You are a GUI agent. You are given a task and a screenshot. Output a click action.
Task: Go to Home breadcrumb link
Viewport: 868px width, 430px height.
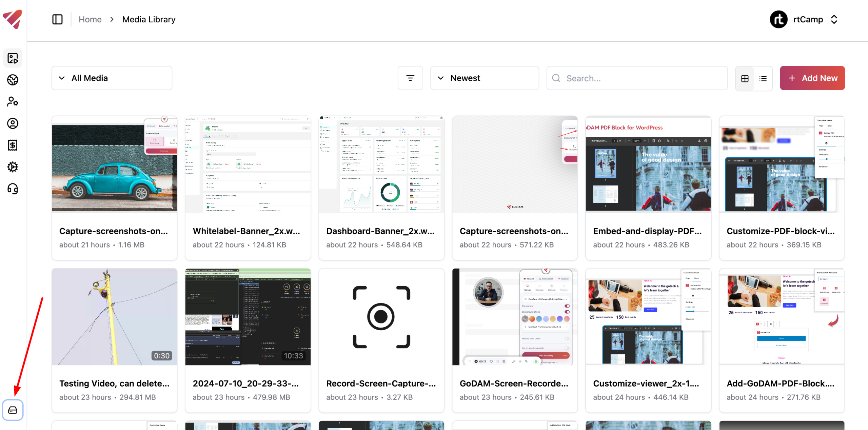[90, 19]
